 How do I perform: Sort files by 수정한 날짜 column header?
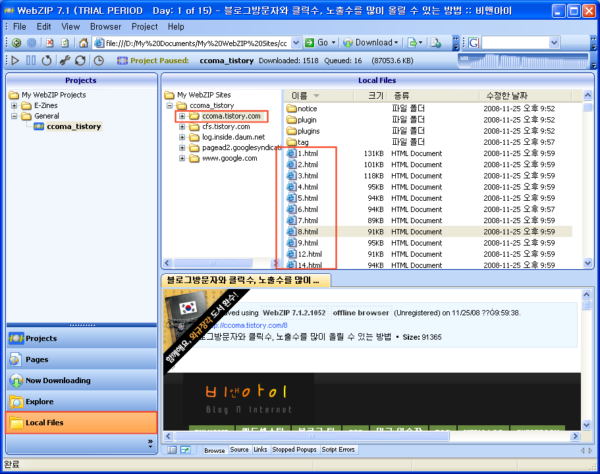pyautogui.click(x=525, y=95)
